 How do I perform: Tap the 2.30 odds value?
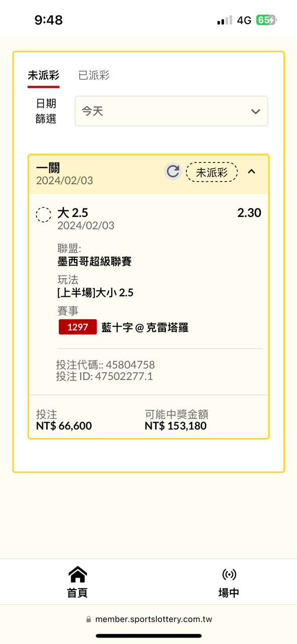point(249,213)
